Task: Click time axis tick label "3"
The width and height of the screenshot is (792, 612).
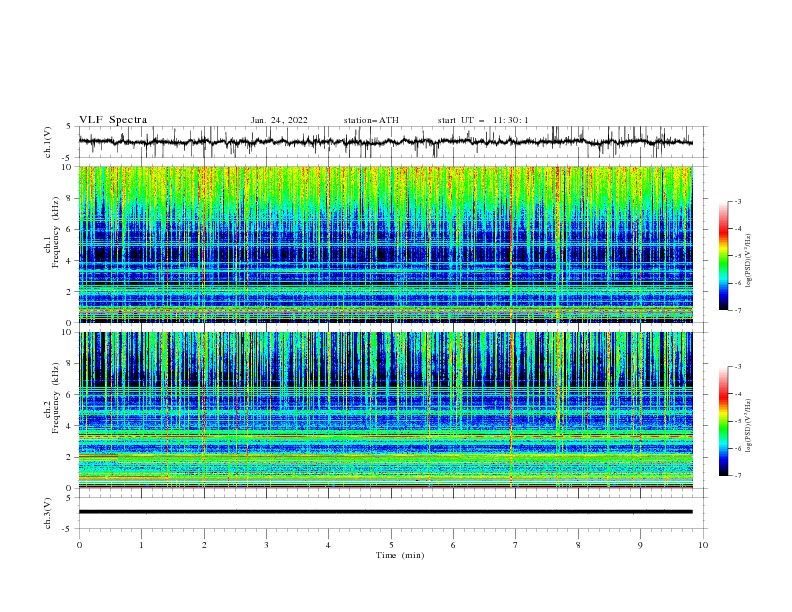Action: [266, 545]
